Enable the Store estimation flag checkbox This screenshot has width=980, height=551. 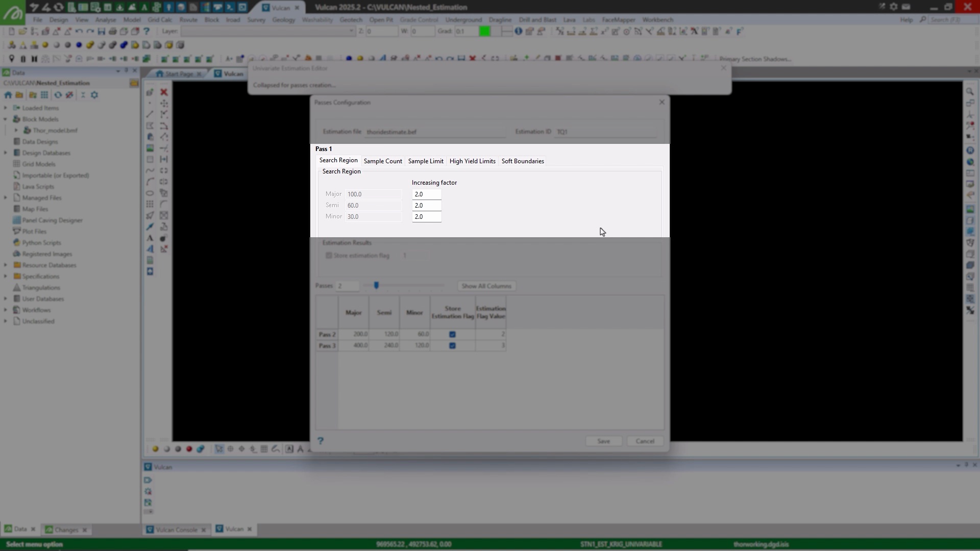pos(329,256)
